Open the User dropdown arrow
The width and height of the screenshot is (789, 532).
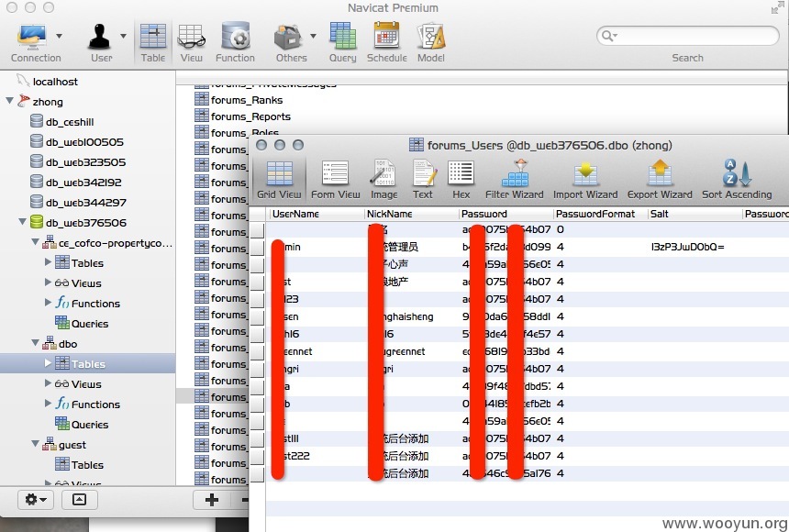pos(123,36)
